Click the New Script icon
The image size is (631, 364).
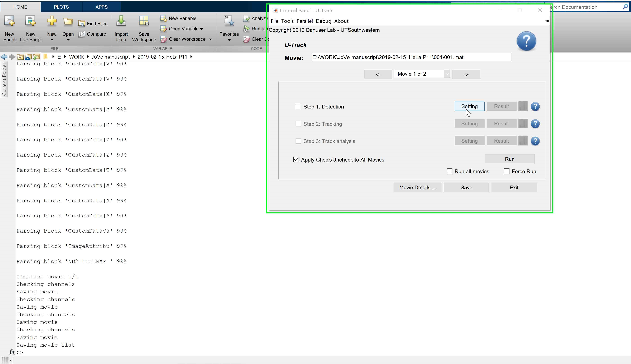[9, 21]
